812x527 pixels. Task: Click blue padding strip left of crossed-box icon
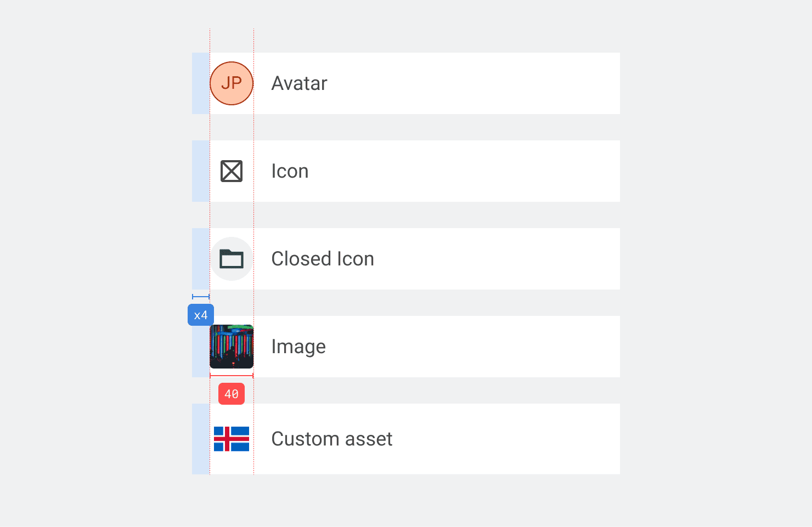(x=200, y=171)
